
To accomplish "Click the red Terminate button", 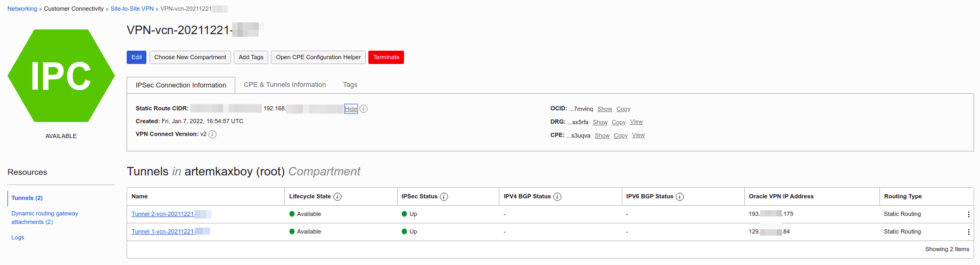I will (386, 57).
